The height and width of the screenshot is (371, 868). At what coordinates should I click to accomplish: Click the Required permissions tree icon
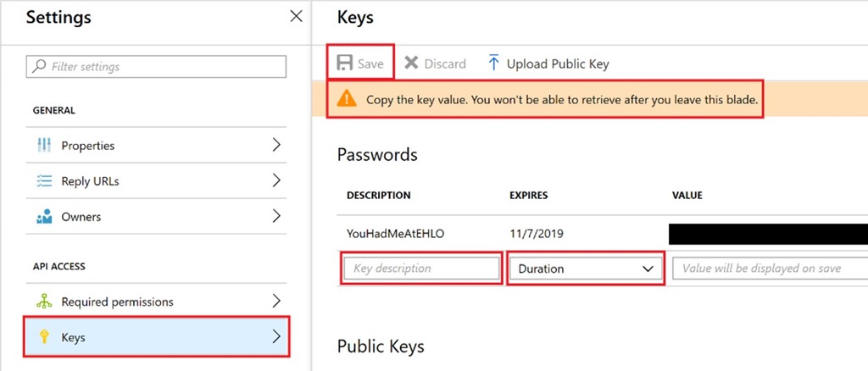coord(45,302)
